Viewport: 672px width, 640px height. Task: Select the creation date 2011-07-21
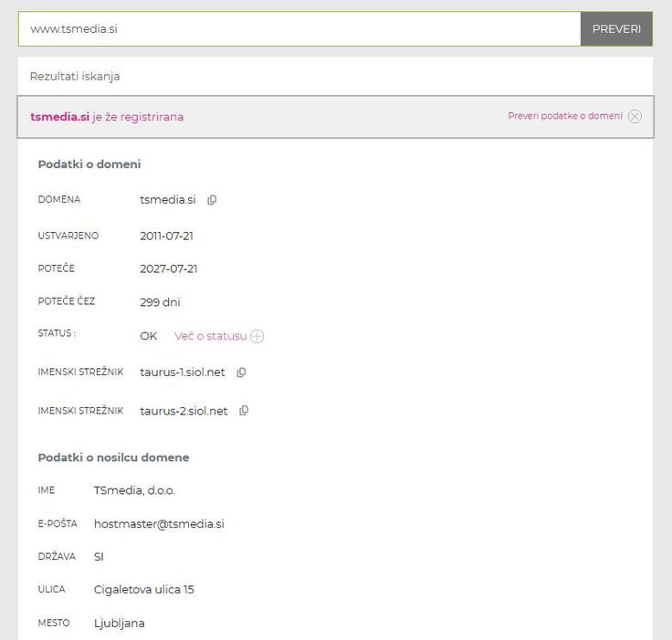pos(167,236)
